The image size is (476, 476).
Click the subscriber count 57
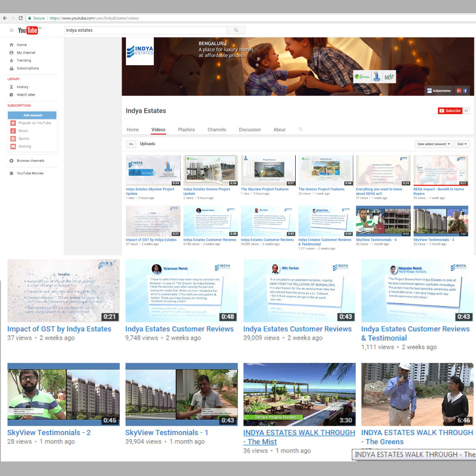pyautogui.click(x=466, y=111)
